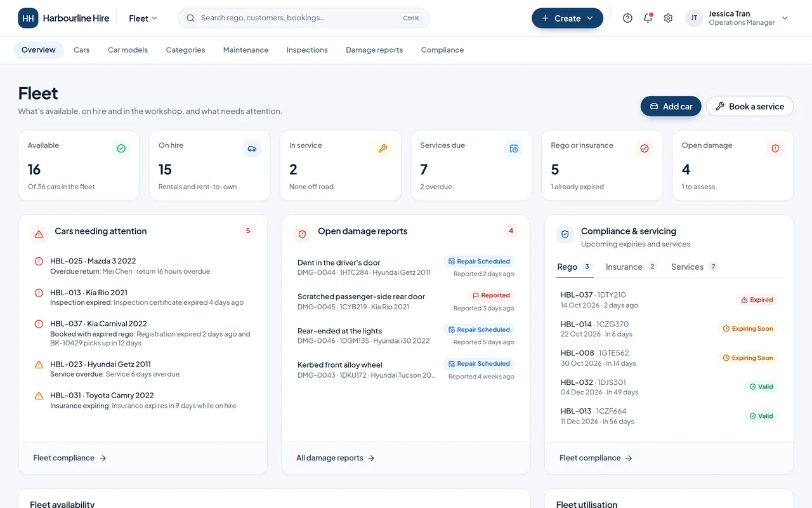
Task: Select the HBL-014 1CZG370 rego row
Action: point(669,329)
